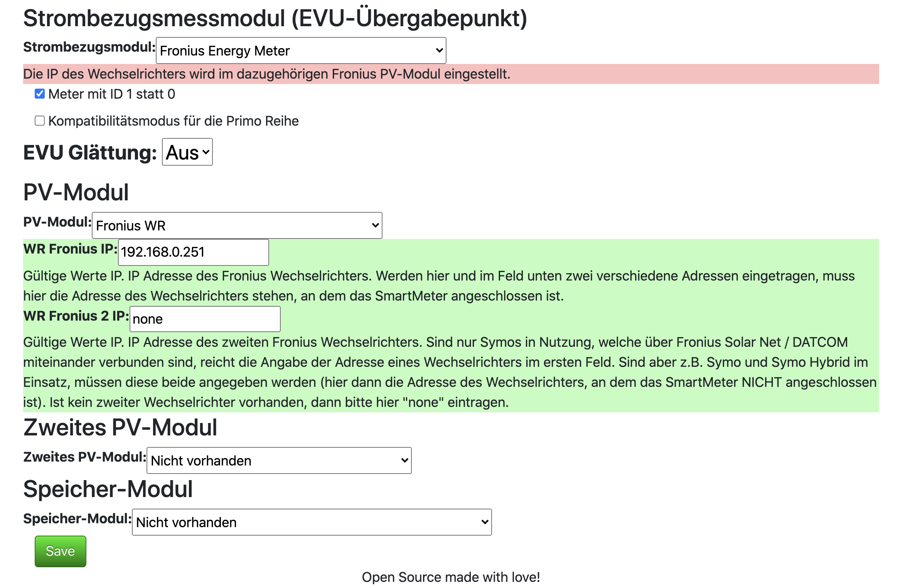Screen dimensions: 920x588
Task: Click the 'Meter mit ID 1 statt 0' label text
Action: [x=112, y=94]
